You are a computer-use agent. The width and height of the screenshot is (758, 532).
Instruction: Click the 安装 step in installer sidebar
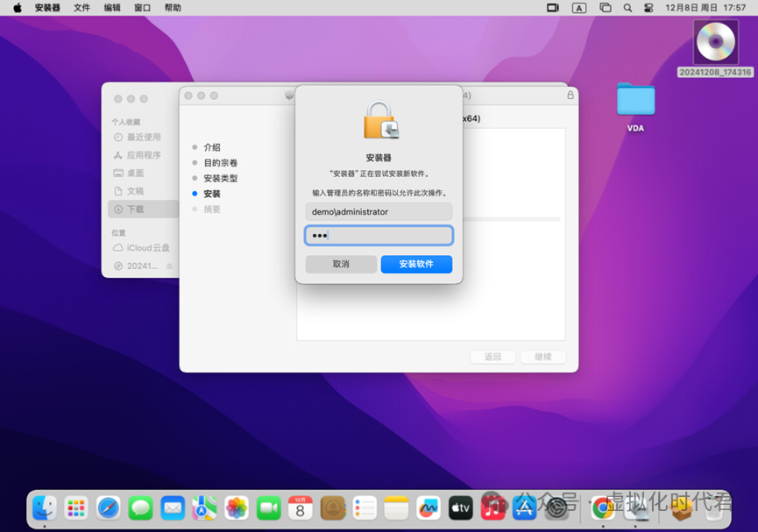point(212,194)
